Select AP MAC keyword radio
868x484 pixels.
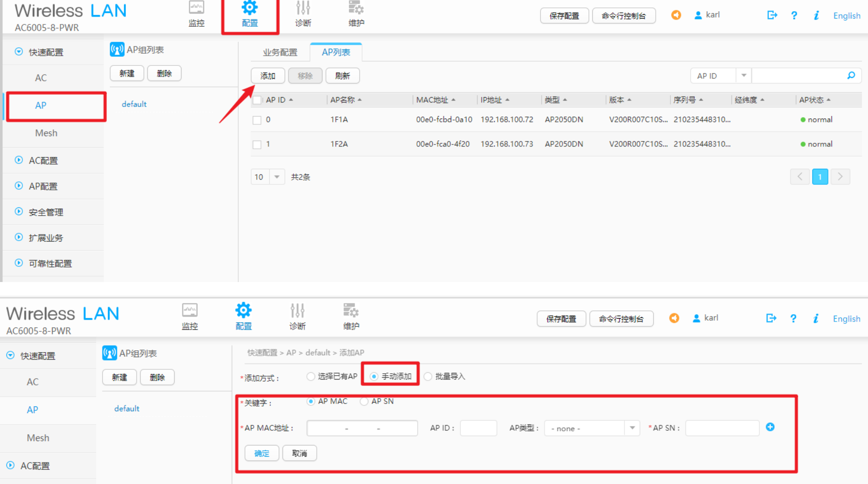point(311,401)
